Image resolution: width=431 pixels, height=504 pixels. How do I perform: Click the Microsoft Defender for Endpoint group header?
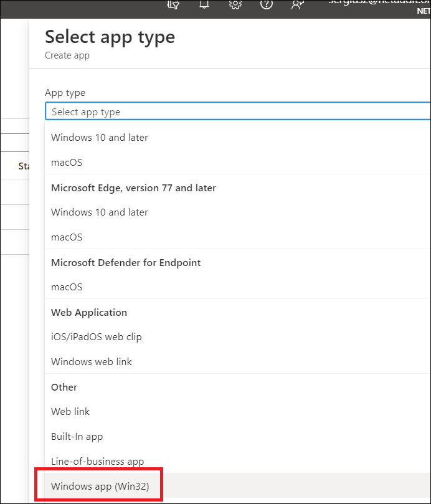click(x=126, y=262)
